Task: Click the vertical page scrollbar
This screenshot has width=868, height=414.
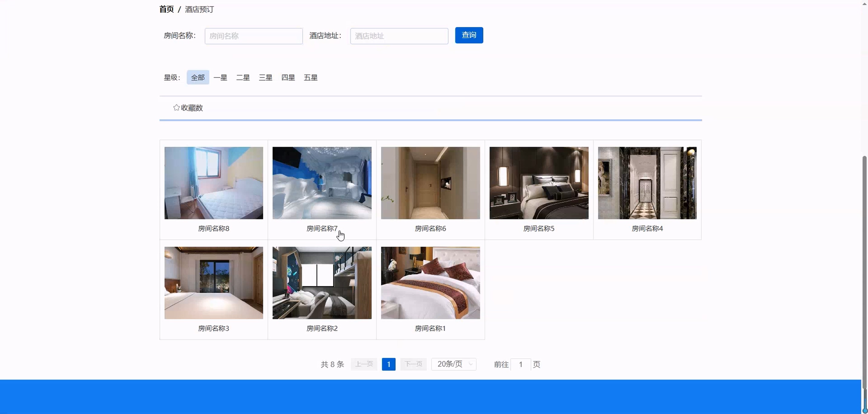Action: tap(864, 269)
